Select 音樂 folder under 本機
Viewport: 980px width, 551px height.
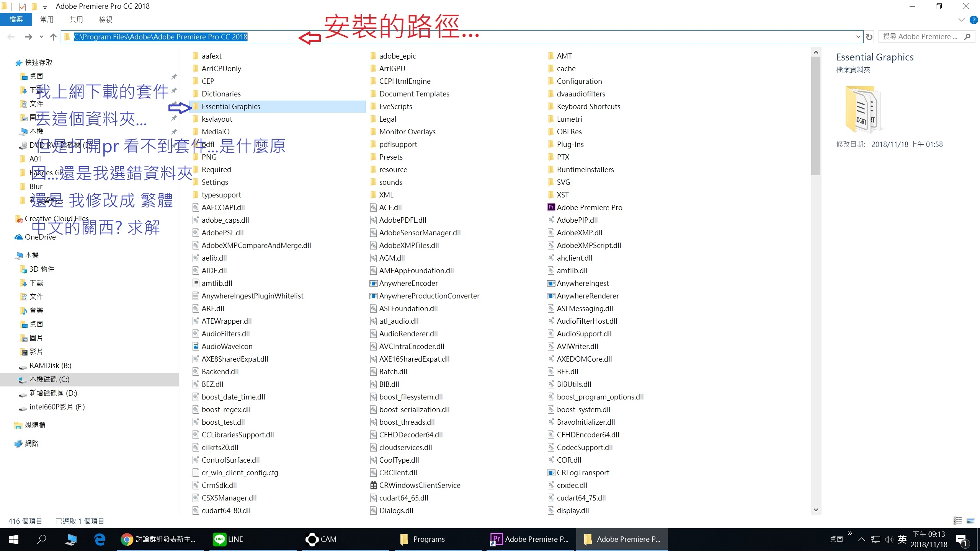(36, 310)
